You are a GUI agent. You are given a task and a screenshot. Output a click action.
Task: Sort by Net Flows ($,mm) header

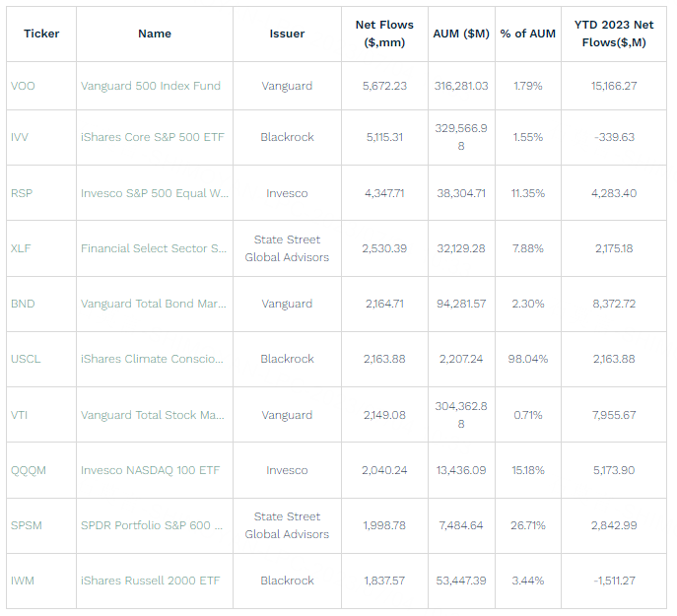(384, 34)
